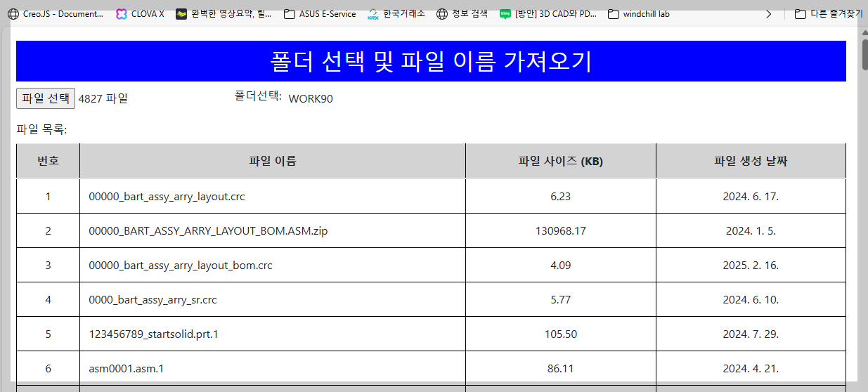The image size is (868, 392).
Task: Click row number 3 cell
Action: [x=48, y=266]
